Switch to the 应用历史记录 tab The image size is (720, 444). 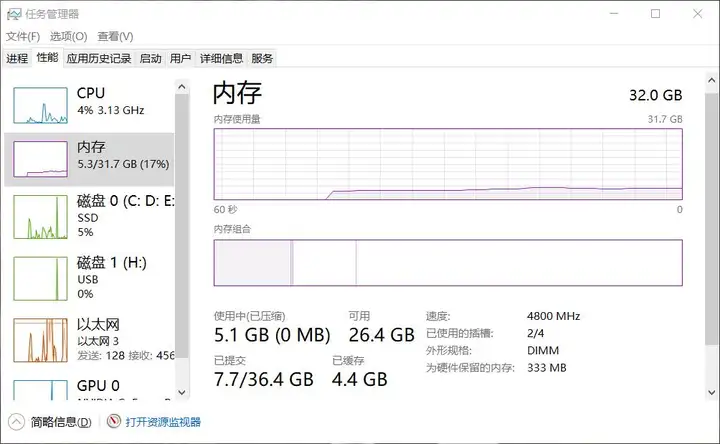(x=99, y=58)
